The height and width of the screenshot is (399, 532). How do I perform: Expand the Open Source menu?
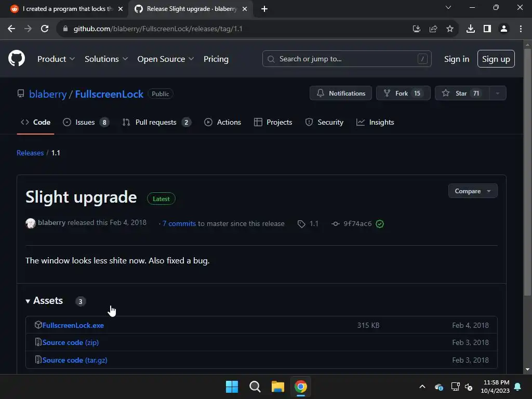pyautogui.click(x=166, y=59)
